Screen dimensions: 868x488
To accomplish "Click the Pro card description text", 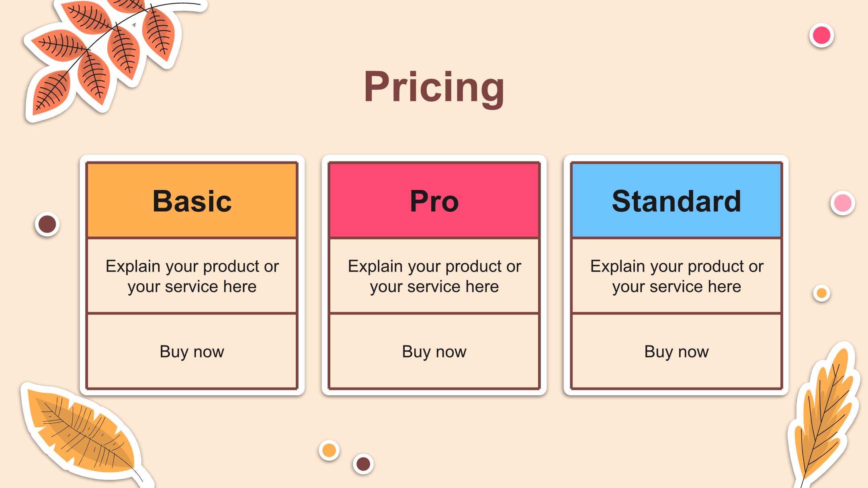I will [x=434, y=276].
